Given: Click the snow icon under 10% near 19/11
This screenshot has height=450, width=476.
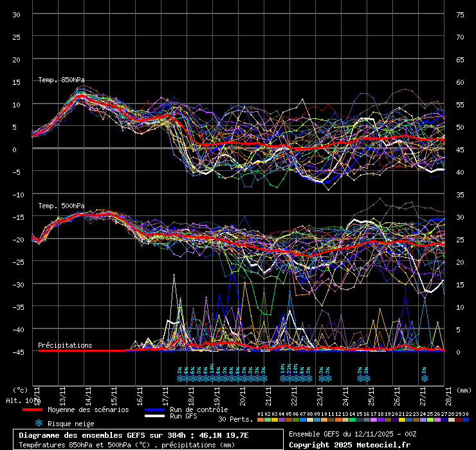Looking at the screenshot, I should pos(212,378).
